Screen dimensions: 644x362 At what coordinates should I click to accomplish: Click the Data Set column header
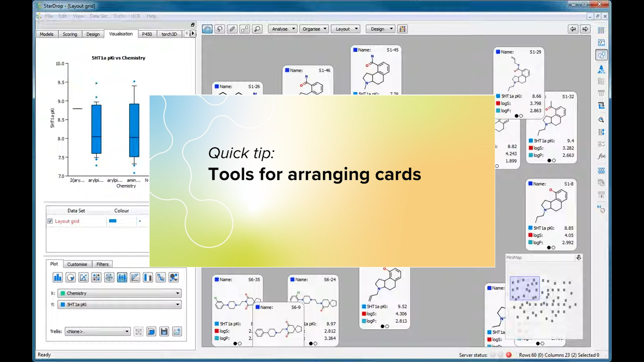76,211
